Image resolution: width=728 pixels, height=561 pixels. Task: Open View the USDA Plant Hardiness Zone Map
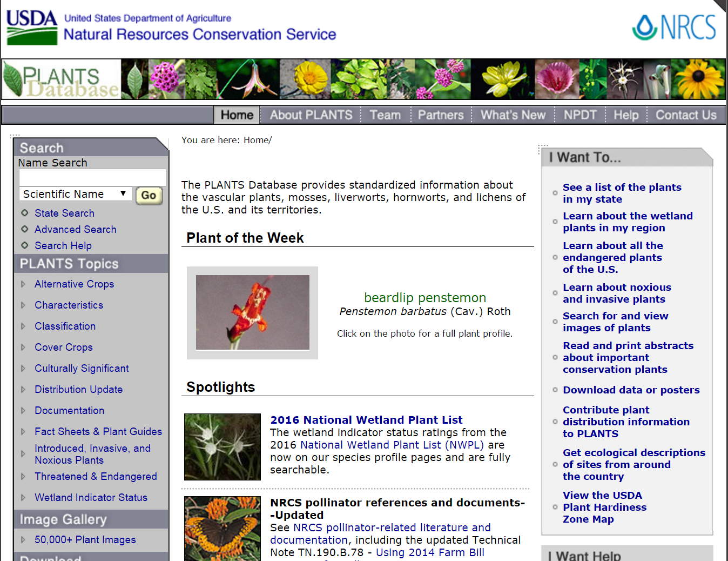[605, 507]
